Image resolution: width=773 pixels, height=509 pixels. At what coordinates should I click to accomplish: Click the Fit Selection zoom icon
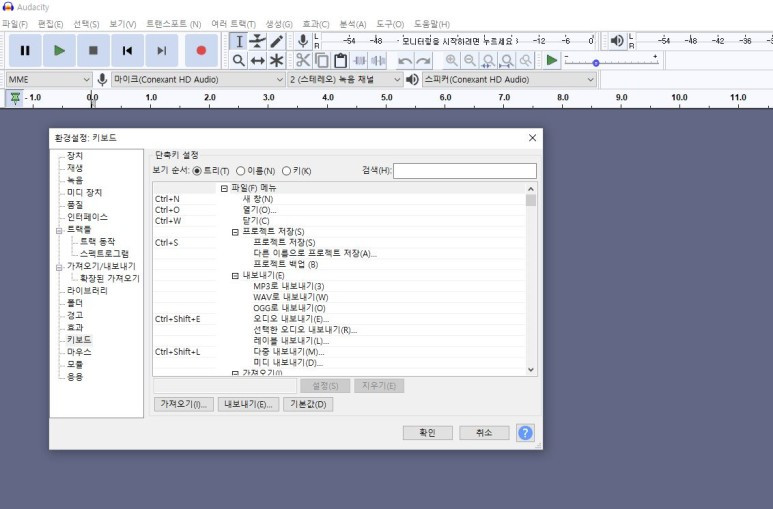489,61
